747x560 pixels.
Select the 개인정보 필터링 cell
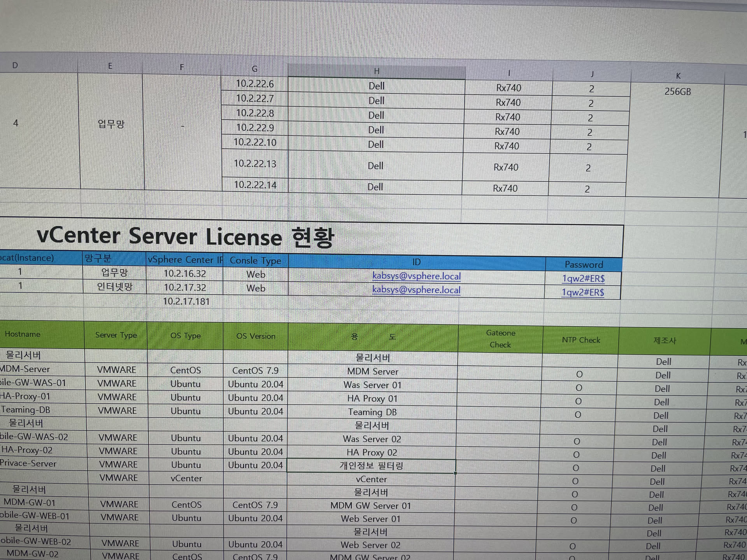371,465
